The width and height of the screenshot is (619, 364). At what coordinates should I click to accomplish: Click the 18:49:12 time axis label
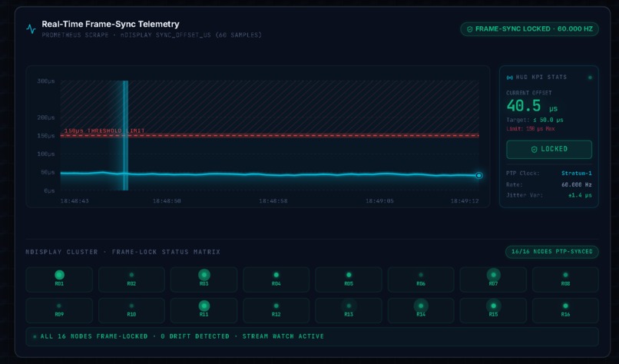[465, 201]
